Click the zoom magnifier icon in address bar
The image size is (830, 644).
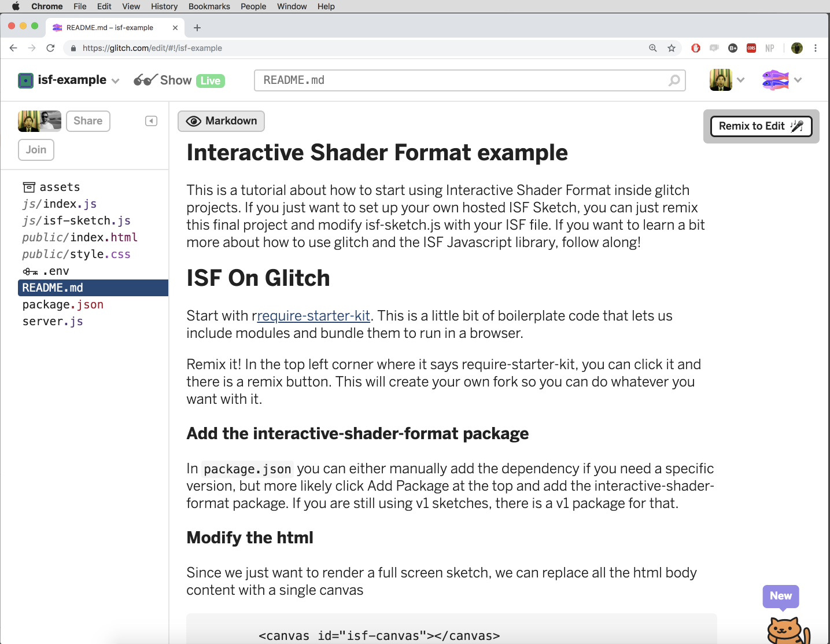(653, 48)
